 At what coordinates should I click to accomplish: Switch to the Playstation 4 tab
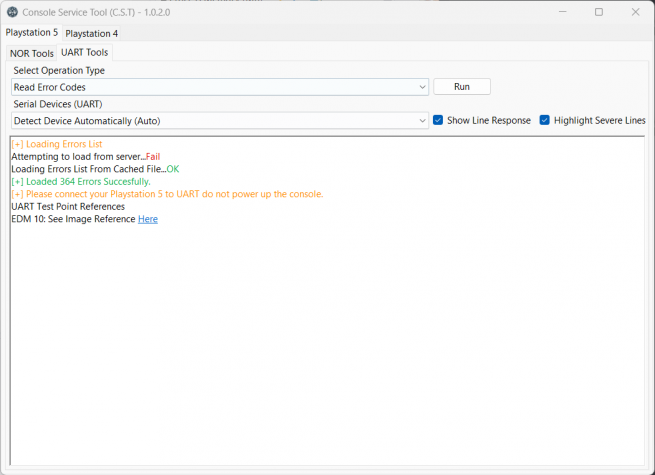[x=91, y=33]
